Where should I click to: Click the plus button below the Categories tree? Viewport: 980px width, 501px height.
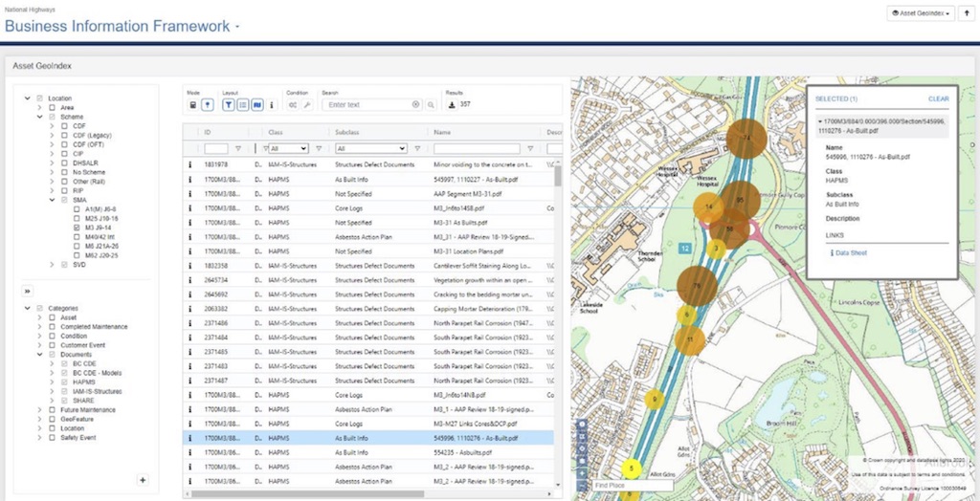click(x=143, y=480)
